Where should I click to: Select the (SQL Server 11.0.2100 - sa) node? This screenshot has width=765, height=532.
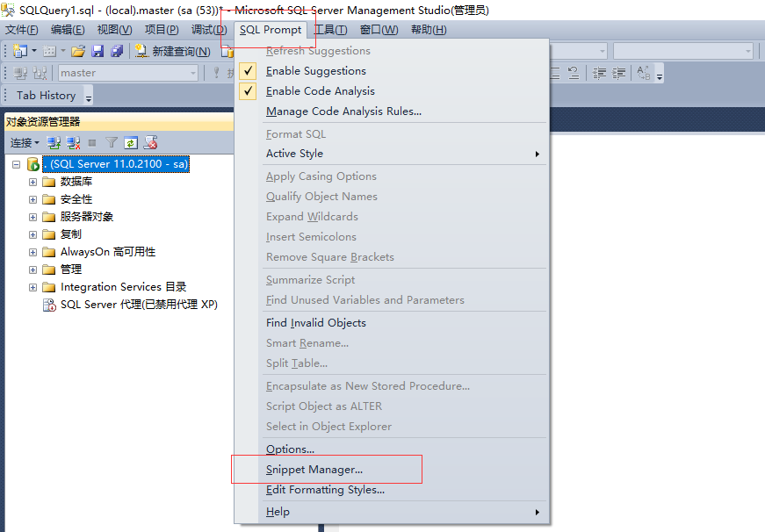(116, 164)
